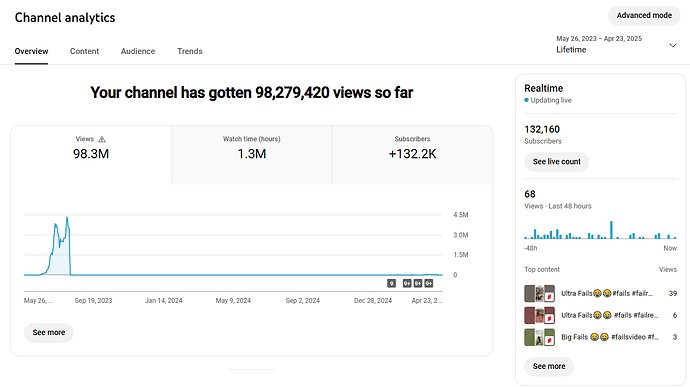Click See more under the views chart

[49, 332]
